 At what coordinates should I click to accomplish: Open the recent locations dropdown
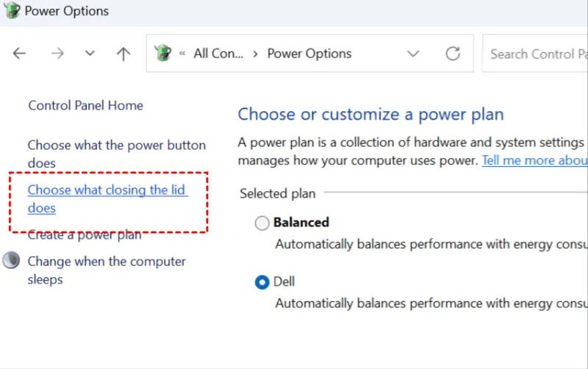pos(90,54)
